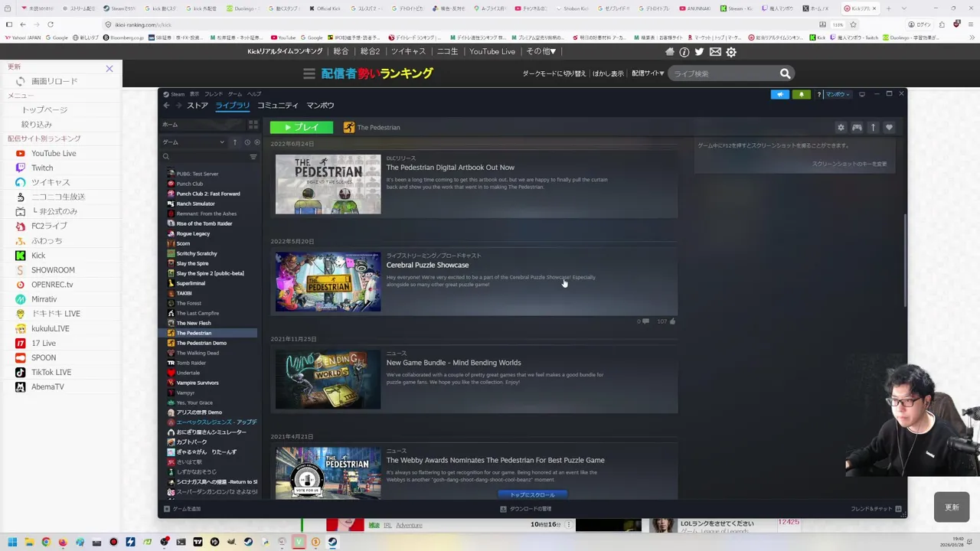This screenshot has height=551, width=980.
Task: Click the website home icon
Action: click(670, 51)
